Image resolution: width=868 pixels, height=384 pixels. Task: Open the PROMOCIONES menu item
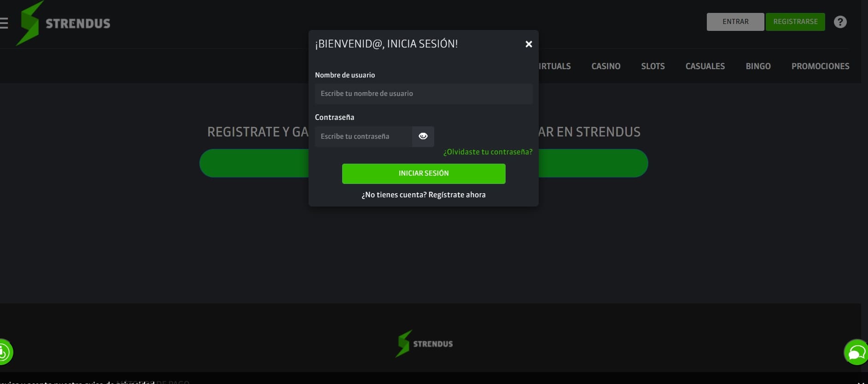(820, 66)
